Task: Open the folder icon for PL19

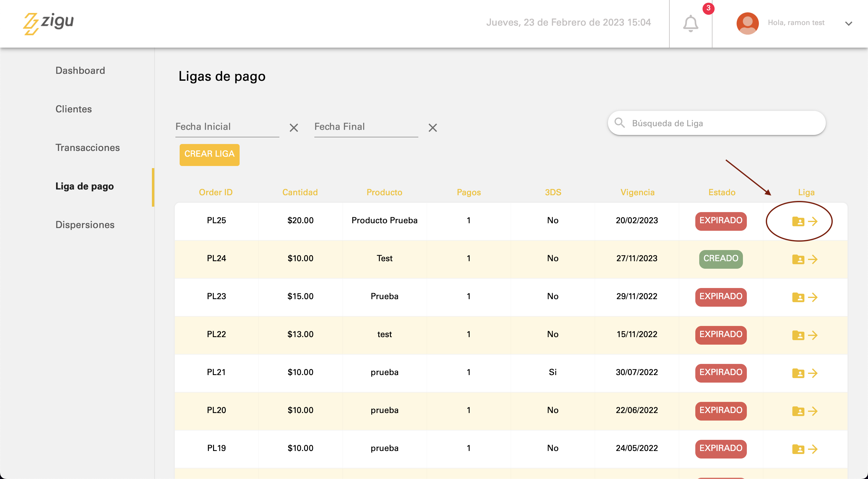Action: point(798,449)
